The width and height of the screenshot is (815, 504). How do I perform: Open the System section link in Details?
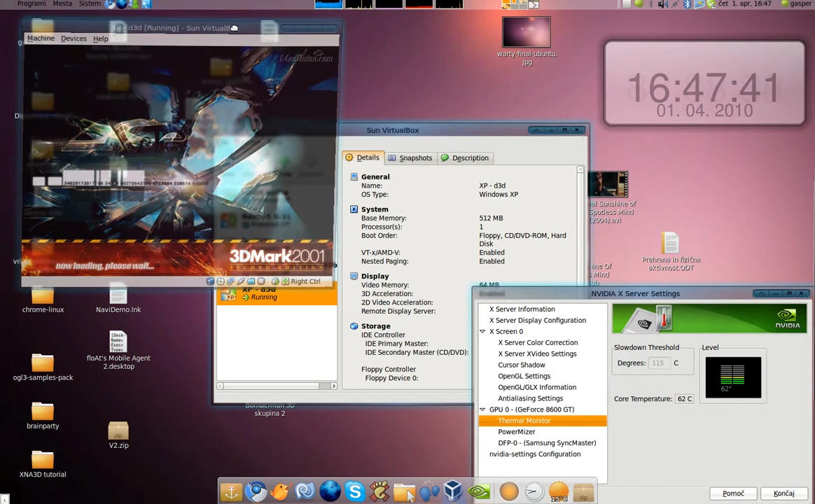tap(374, 209)
